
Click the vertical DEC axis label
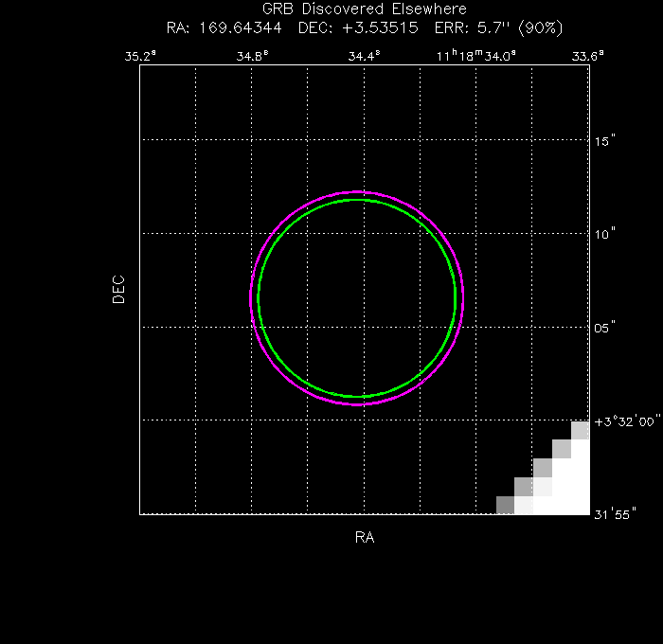[118, 289]
